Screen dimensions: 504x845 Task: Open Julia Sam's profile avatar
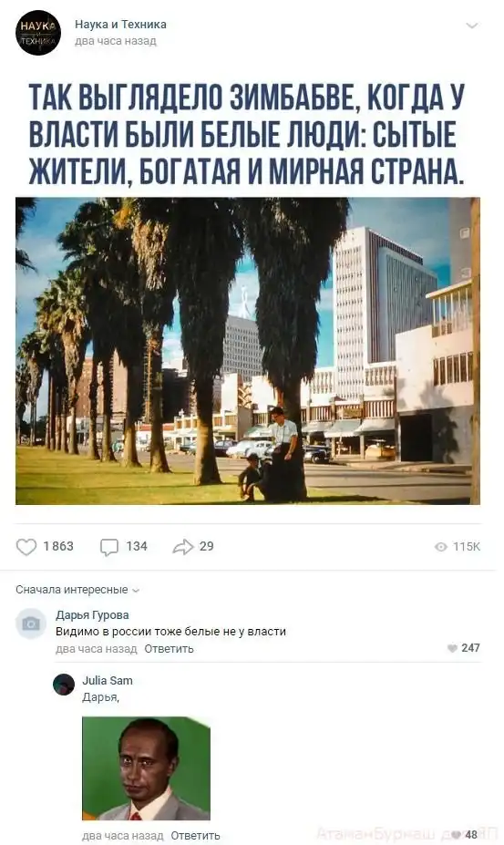click(64, 685)
